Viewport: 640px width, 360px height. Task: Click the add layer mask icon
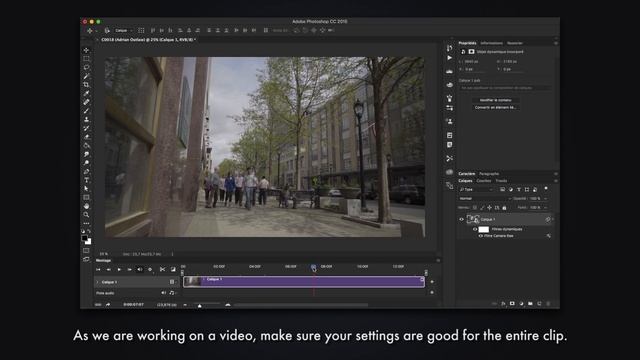pos(512,304)
